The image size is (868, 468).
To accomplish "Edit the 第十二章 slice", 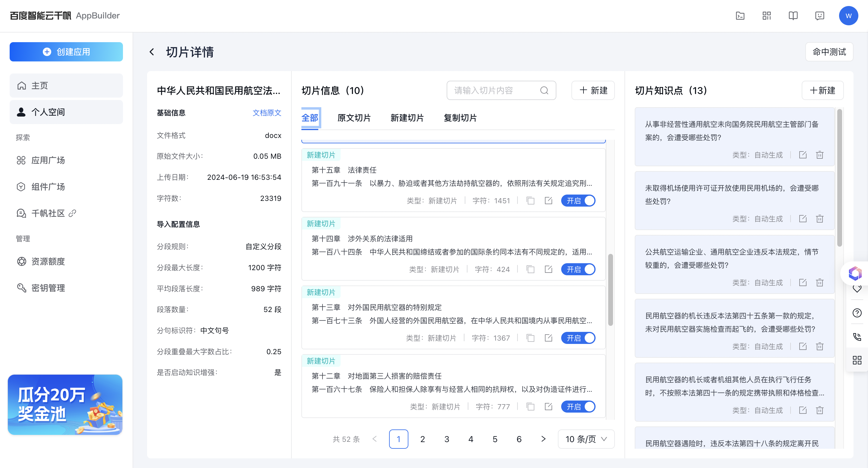I will point(548,407).
